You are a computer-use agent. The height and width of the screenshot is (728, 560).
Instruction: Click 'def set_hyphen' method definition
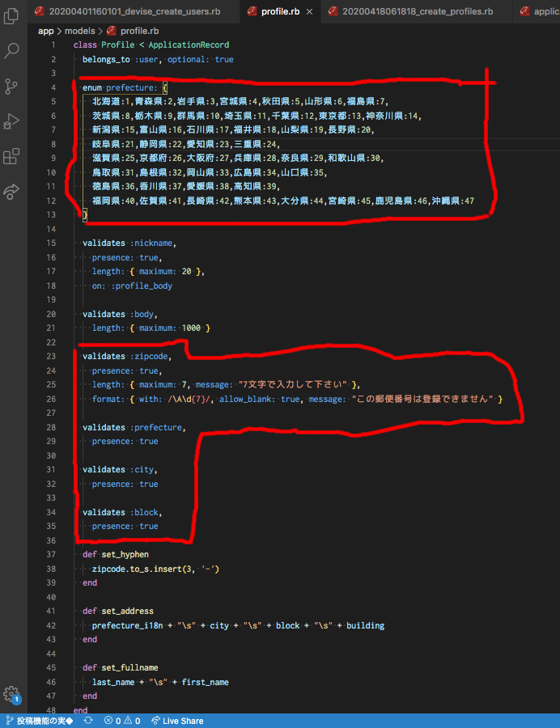[116, 554]
